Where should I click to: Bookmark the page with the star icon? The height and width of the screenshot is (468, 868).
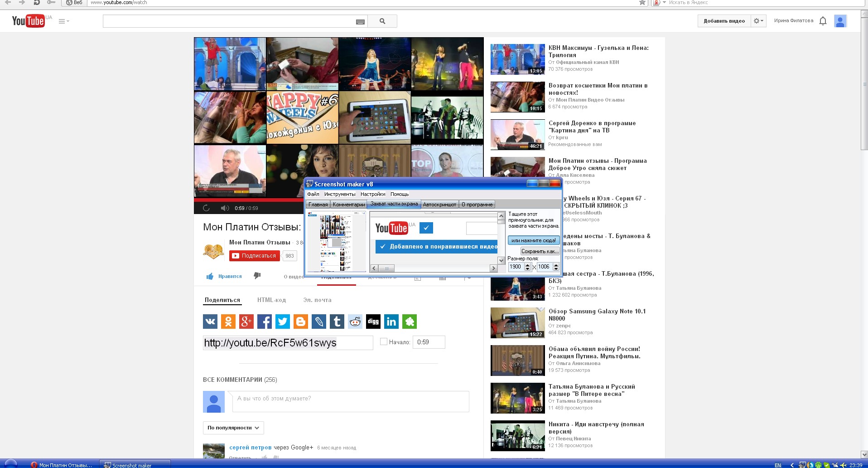(642, 2)
